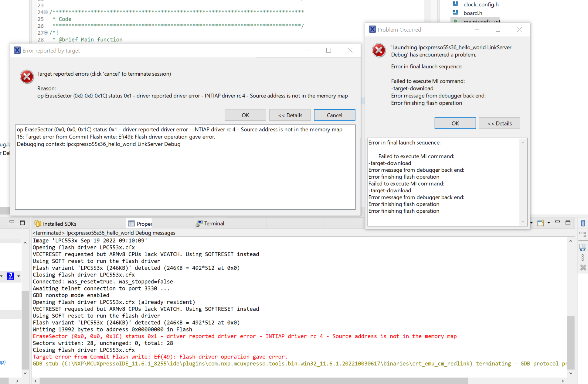The image size is (588, 384).
Task: Switch to the Installed SDKs tab
Action: (x=56, y=224)
